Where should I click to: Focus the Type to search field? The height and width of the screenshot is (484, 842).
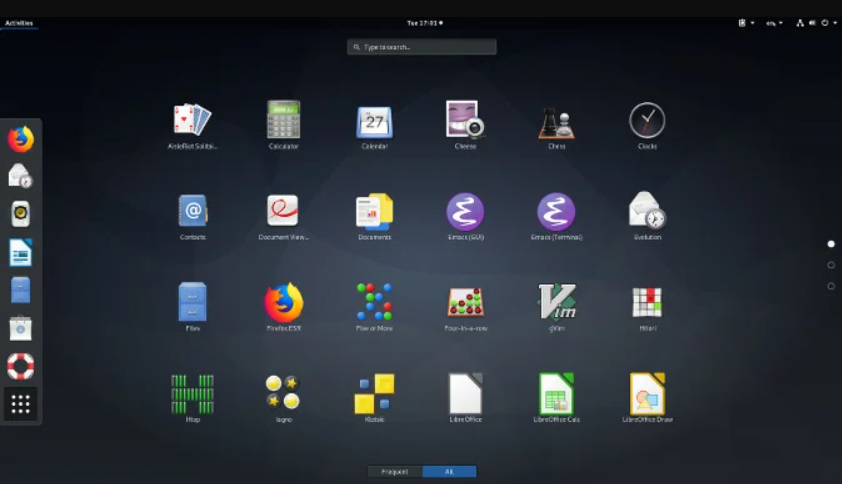tap(422, 47)
